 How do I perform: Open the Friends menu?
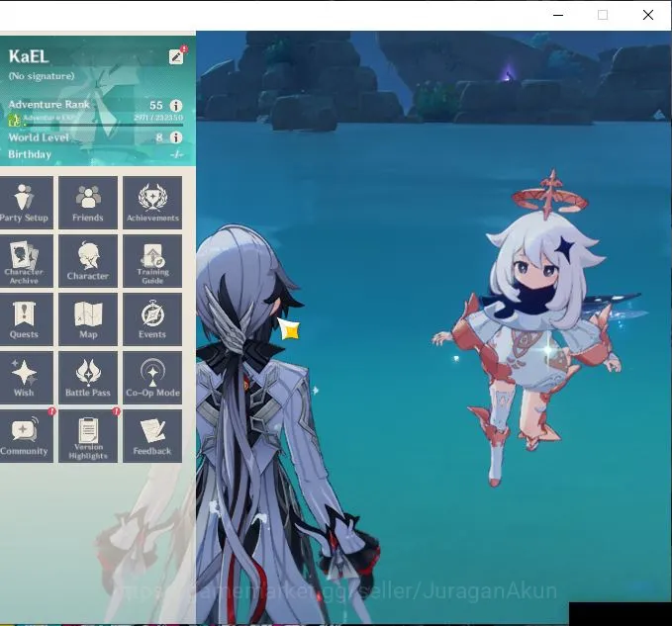coord(88,203)
